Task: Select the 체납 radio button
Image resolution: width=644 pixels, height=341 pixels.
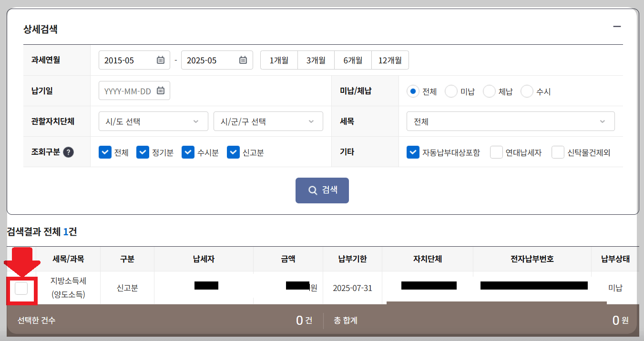Action: point(489,91)
